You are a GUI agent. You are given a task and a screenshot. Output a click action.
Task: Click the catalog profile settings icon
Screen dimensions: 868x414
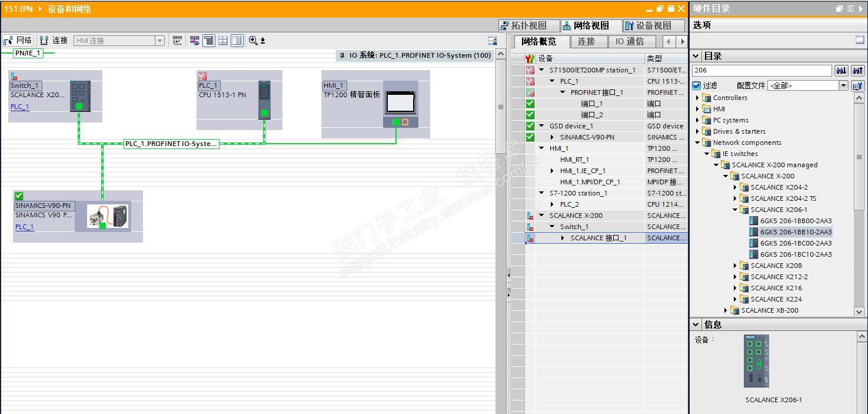click(x=858, y=85)
